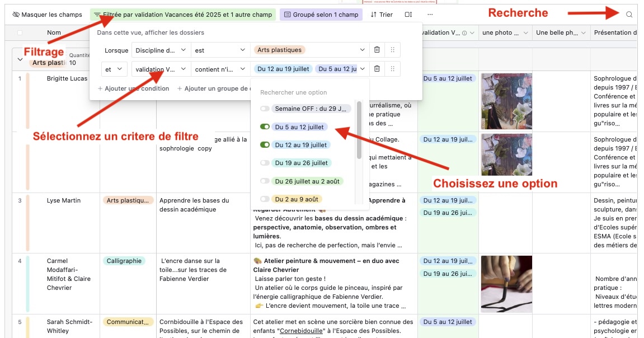Delete the validation filter condition with trash icon
The height and width of the screenshot is (338, 644).
(377, 69)
